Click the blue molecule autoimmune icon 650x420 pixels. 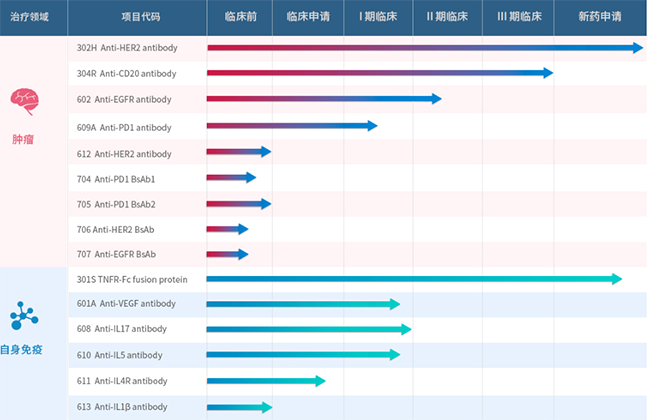pos(24,316)
